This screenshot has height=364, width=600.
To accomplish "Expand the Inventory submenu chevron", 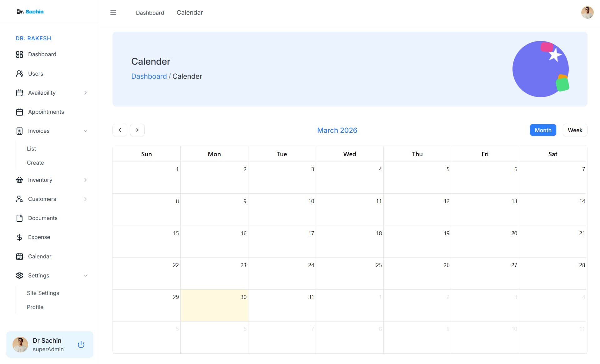I will point(85,180).
